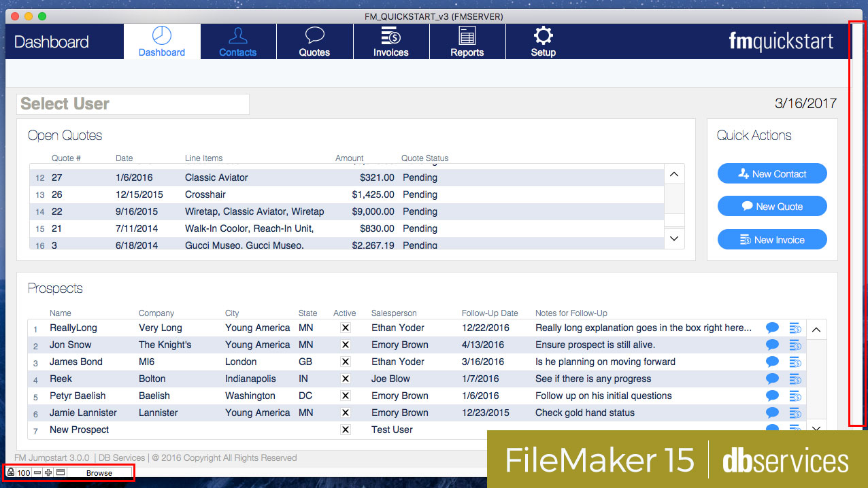Screen dimensions: 868x488
Task: Uncheck Active for Petyr Baelish
Action: tap(345, 396)
